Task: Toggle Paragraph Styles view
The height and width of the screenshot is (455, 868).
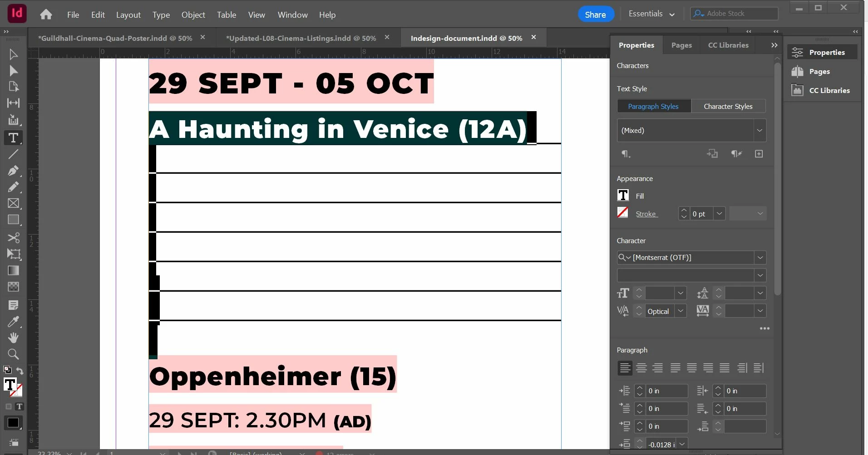Action: pyautogui.click(x=653, y=106)
